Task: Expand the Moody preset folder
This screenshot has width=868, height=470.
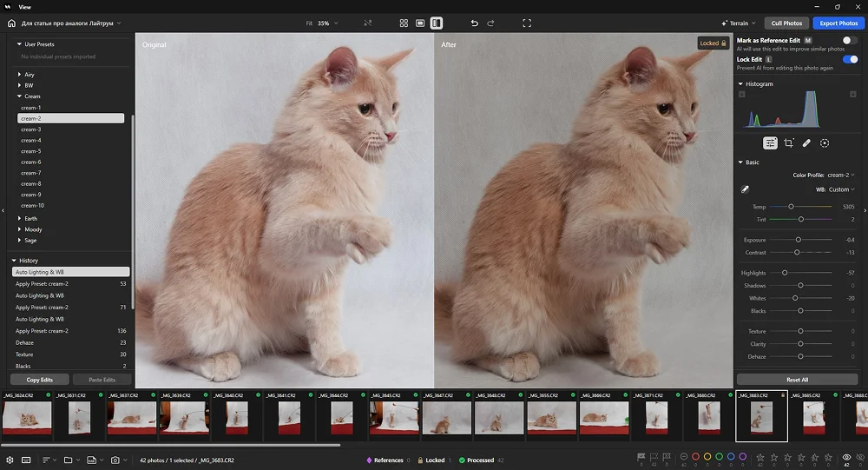Action: tap(33, 229)
